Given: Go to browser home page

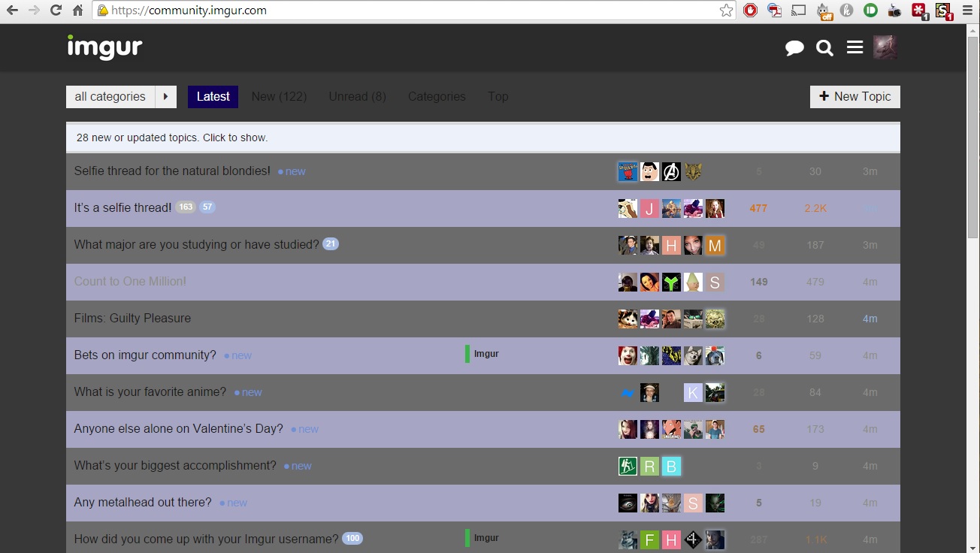Looking at the screenshot, I should click(x=77, y=11).
